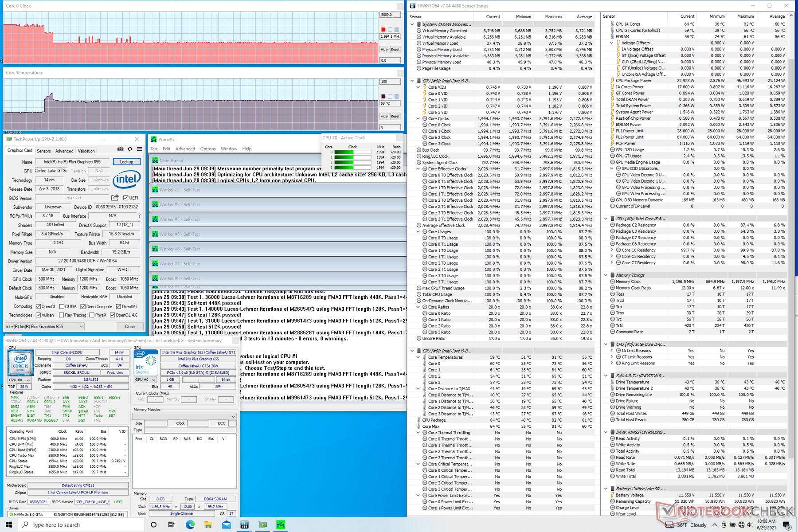Click the CPU IA Cores thermometer icon

tap(612, 24)
